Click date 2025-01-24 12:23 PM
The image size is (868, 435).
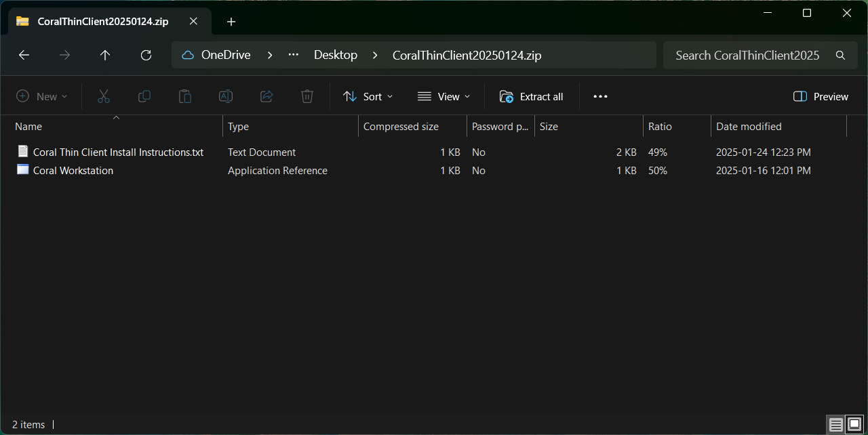click(764, 152)
